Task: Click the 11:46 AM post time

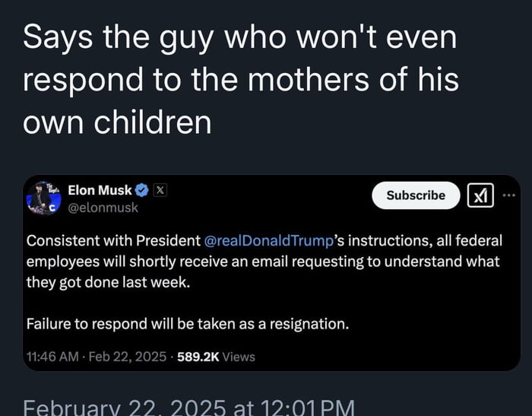Action: click(52, 356)
